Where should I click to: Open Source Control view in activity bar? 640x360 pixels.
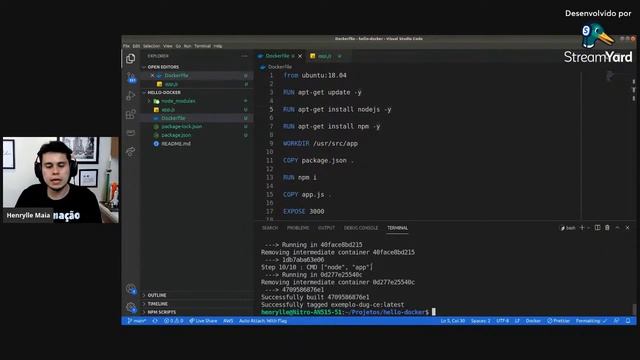click(131, 77)
